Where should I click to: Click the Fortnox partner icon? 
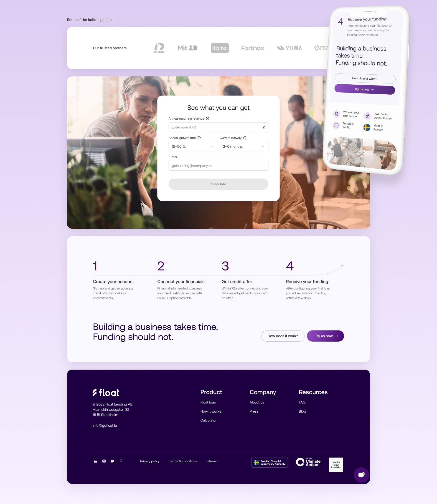tap(253, 48)
